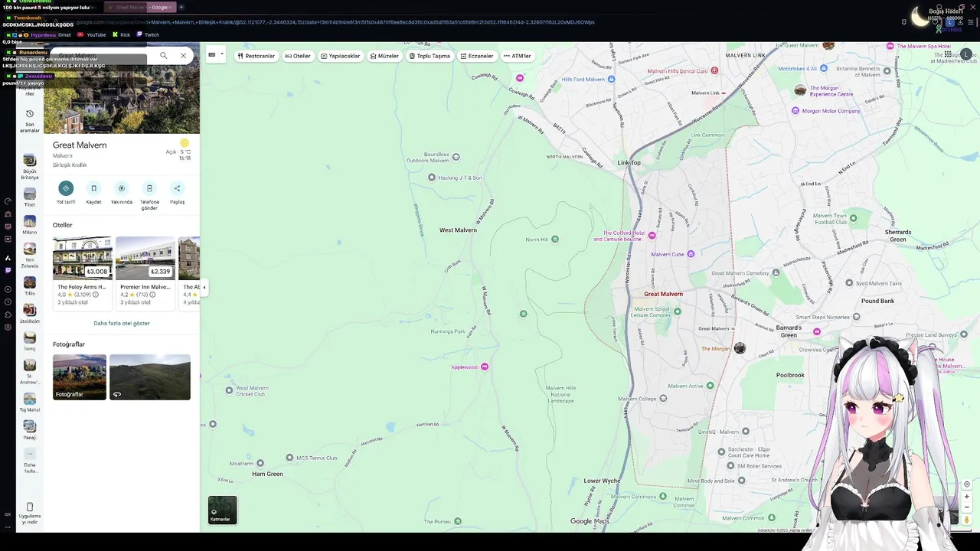Open the 360 street view photo
Viewport: 980px width, 551px height.
tap(150, 377)
